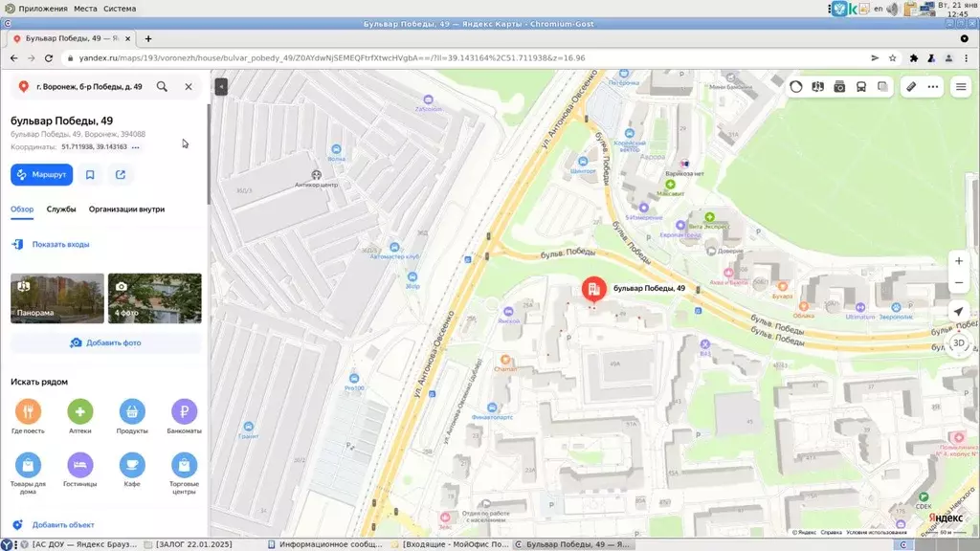Click the Добавить фото button
The height and width of the screenshot is (551, 980).
coord(105,343)
